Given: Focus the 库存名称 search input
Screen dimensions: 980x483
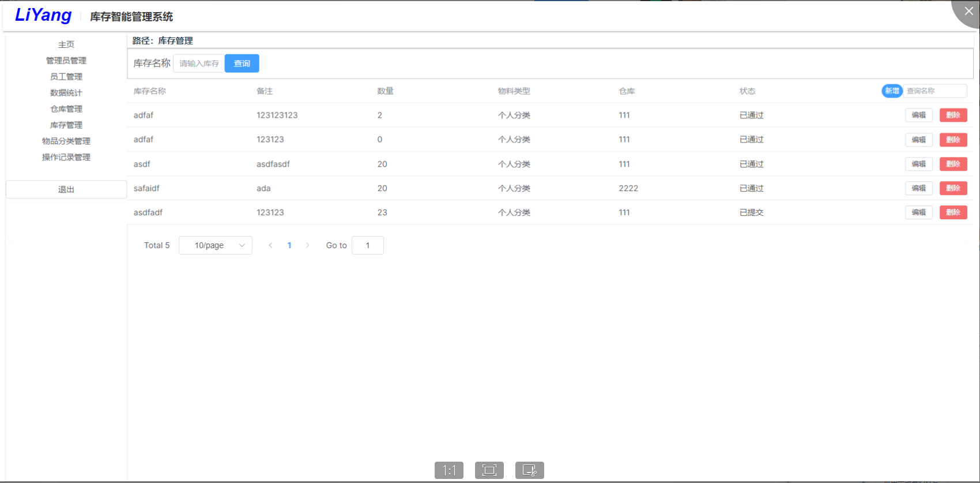Looking at the screenshot, I should (x=199, y=63).
